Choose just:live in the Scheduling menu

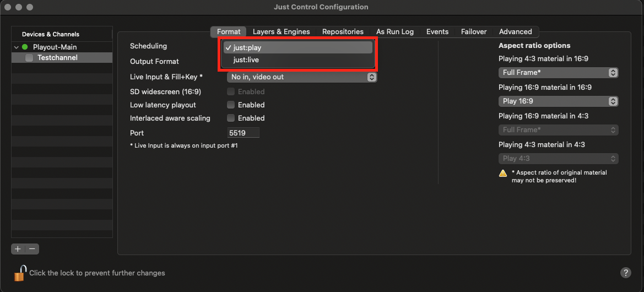[298, 60]
